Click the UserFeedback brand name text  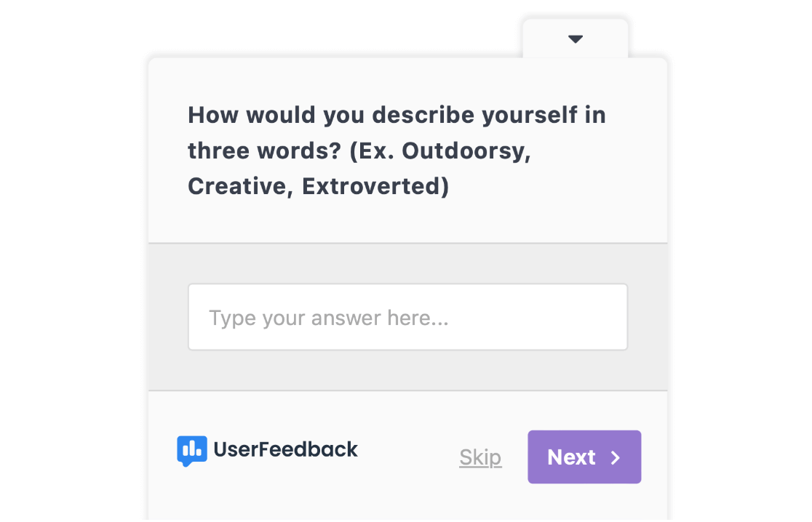(x=285, y=449)
